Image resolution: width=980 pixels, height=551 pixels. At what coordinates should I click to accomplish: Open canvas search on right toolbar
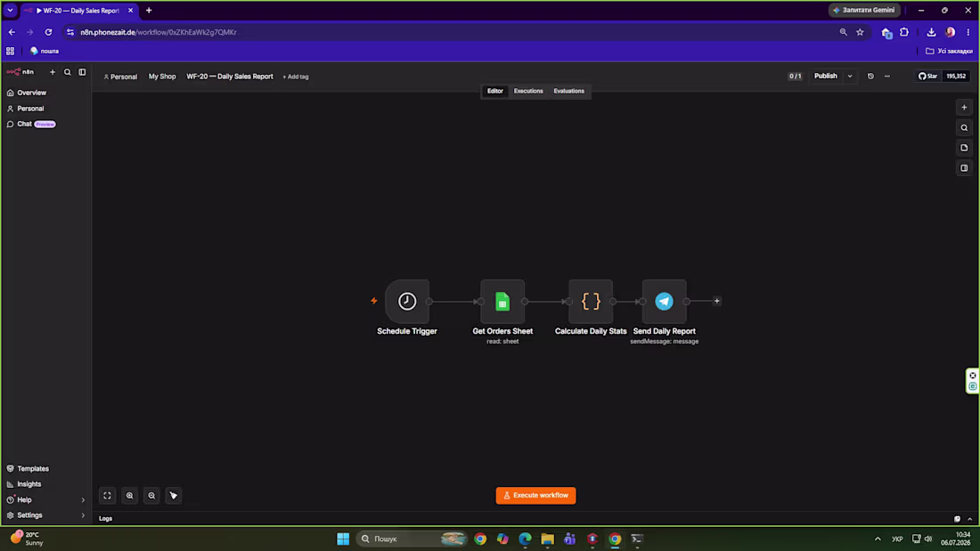click(x=964, y=127)
